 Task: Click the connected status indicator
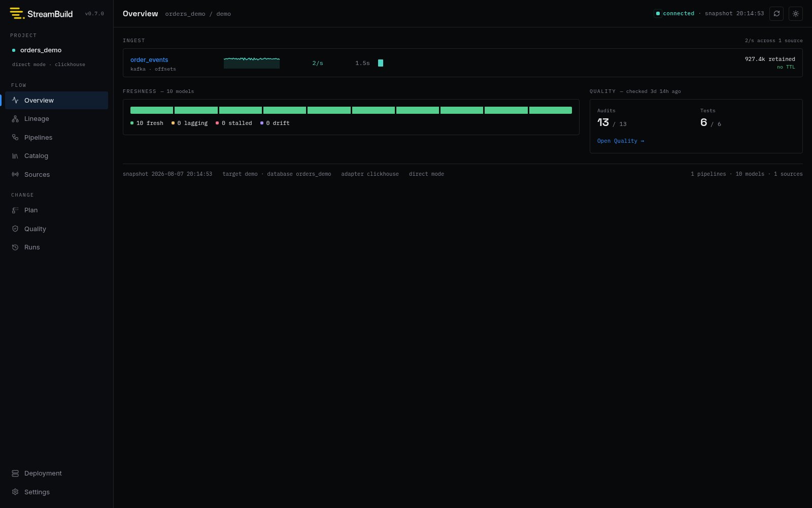675,14
